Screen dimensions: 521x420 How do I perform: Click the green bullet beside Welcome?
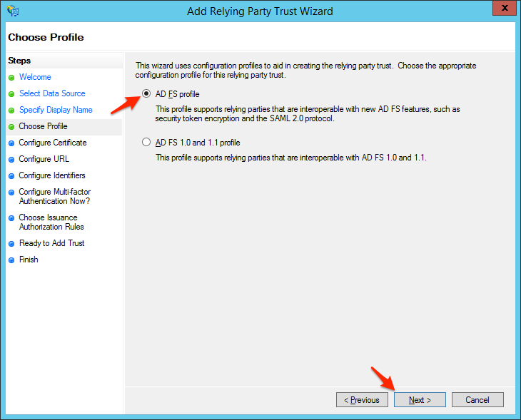pos(11,77)
